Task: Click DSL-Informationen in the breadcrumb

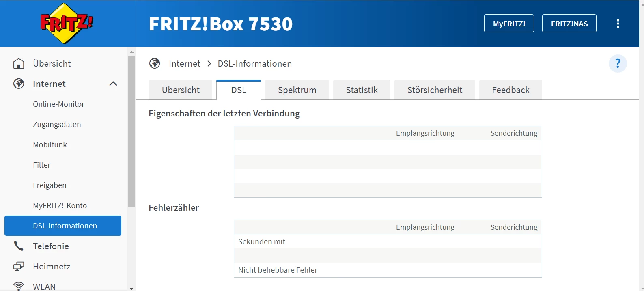Action: click(x=255, y=64)
